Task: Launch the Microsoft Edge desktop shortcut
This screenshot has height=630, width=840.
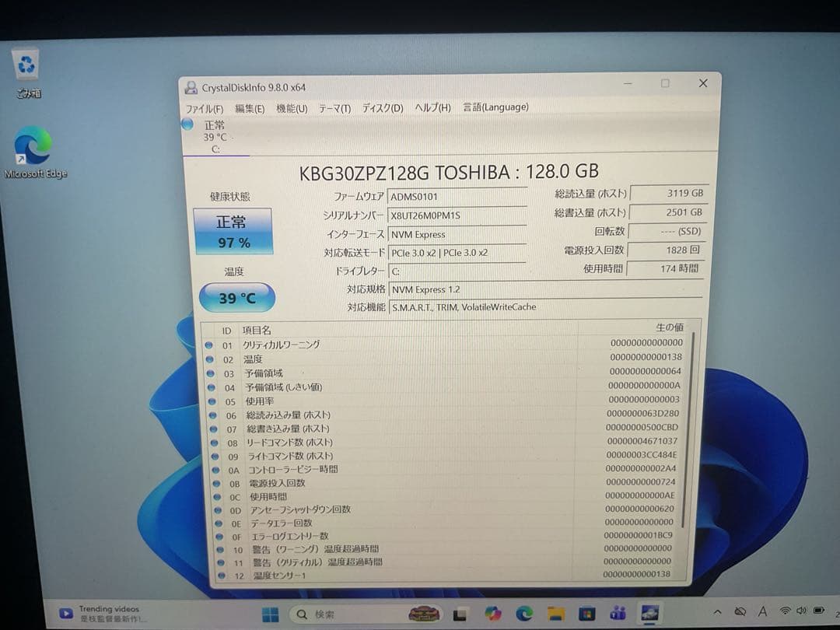Action: [34, 152]
